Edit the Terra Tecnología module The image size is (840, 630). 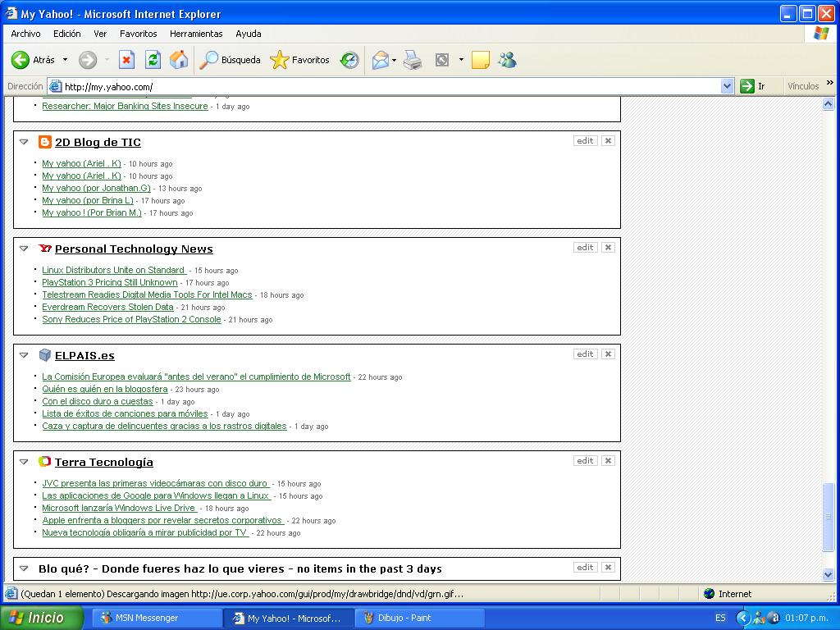585,461
